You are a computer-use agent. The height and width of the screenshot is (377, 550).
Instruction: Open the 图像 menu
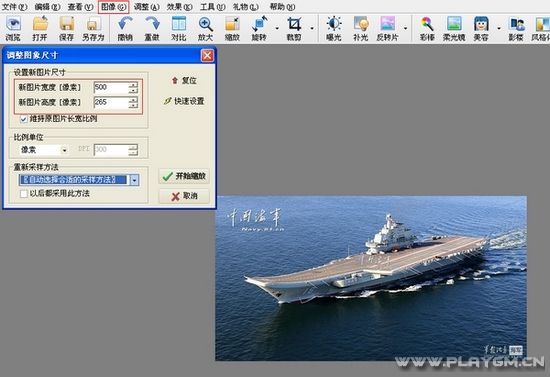click(x=113, y=7)
